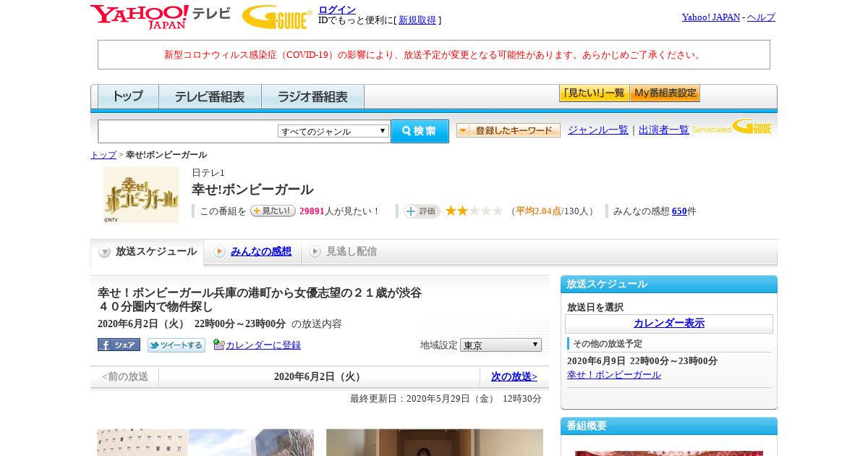
Task: Click the left program photo thumbnail
Action: [x=205, y=442]
